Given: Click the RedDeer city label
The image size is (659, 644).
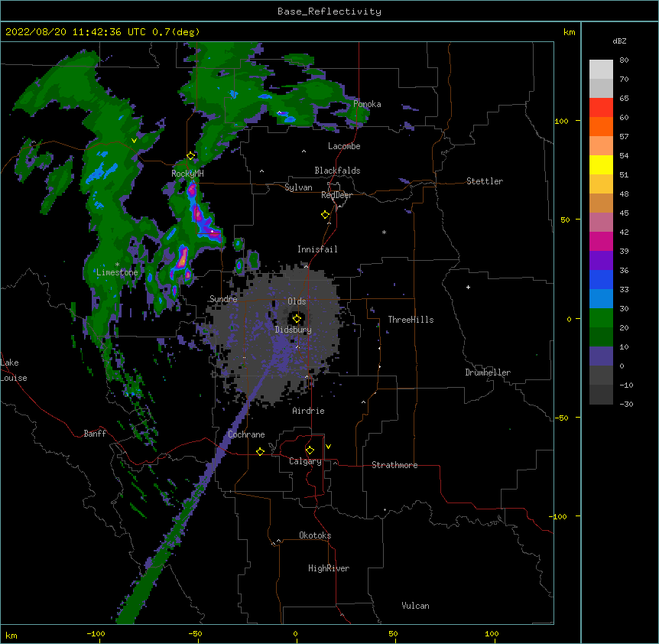Looking at the screenshot, I should point(336,195).
